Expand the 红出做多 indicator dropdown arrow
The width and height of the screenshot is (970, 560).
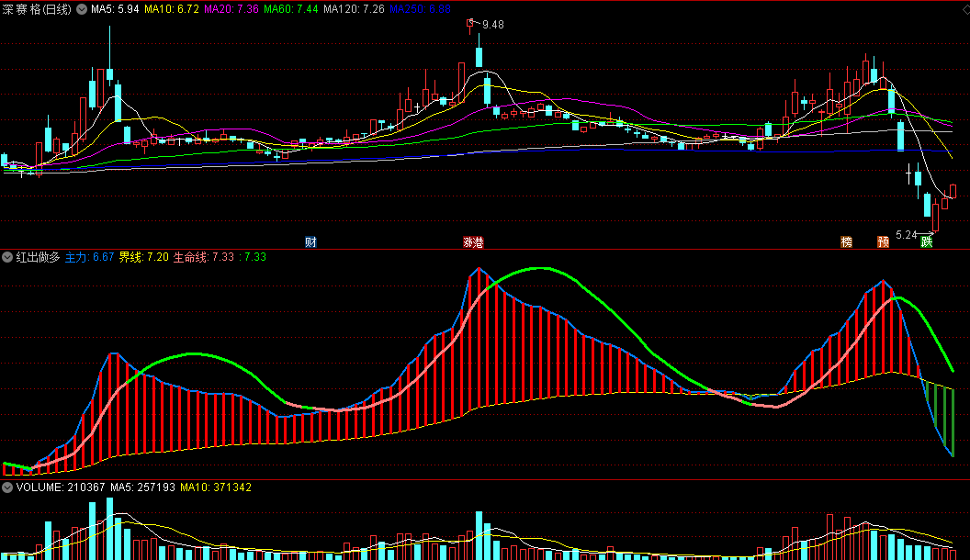(x=7, y=257)
